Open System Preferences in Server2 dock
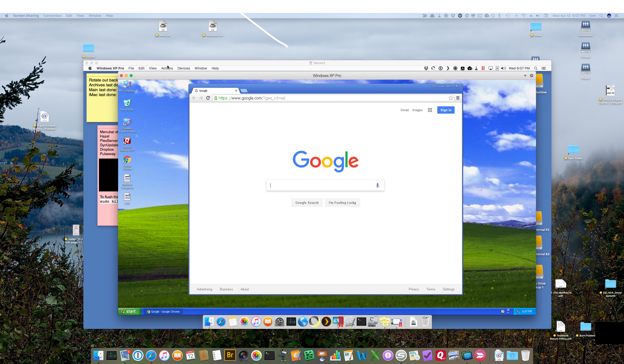 (279, 322)
